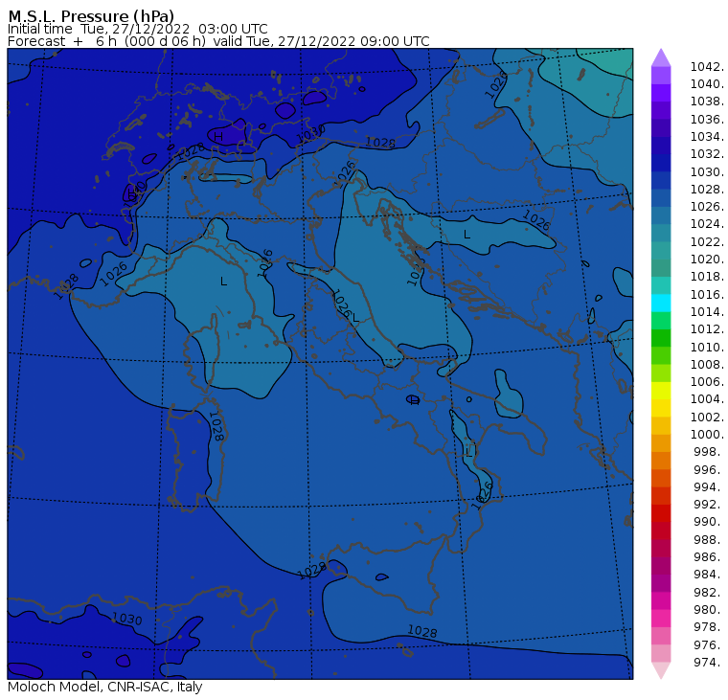Click the M.S.L. Pressure (hPa) title

(x=91, y=16)
